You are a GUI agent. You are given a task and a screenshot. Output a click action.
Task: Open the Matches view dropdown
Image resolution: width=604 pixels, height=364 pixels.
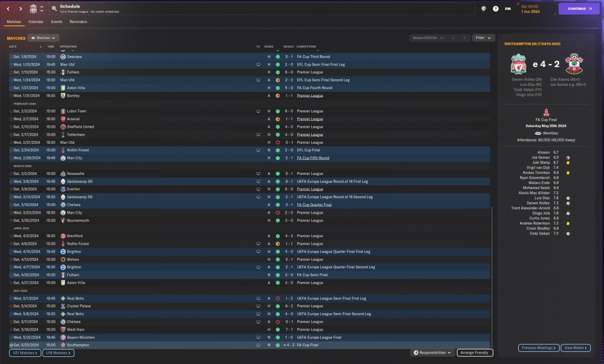pyautogui.click(x=42, y=38)
